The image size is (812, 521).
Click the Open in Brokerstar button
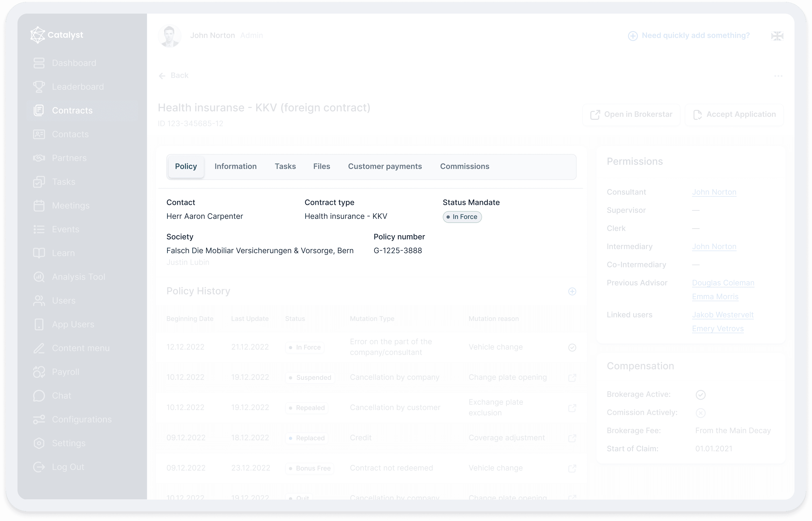coord(631,115)
